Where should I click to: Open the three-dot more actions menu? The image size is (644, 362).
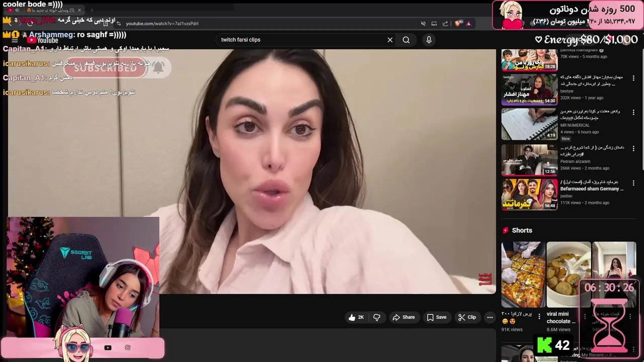point(490,317)
